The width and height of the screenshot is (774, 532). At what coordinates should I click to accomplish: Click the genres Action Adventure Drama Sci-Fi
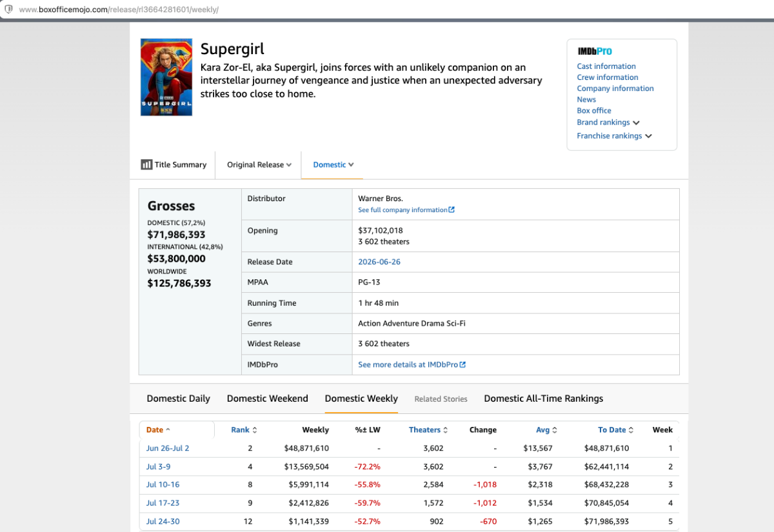click(412, 324)
